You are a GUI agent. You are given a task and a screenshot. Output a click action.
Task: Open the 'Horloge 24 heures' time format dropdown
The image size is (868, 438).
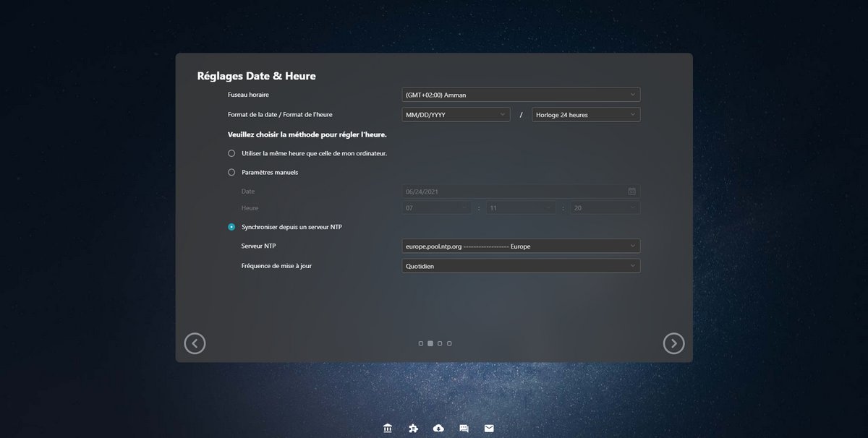tap(586, 114)
